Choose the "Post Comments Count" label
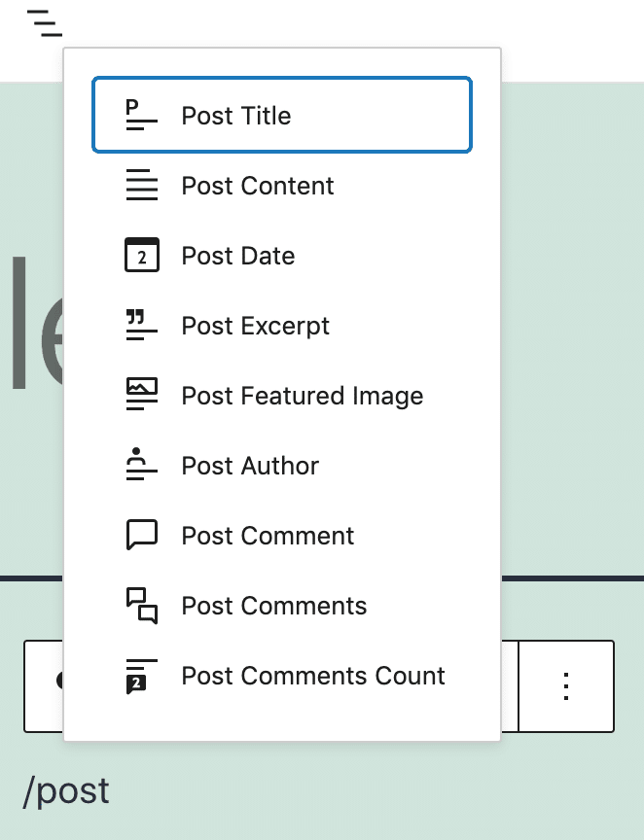 click(313, 676)
